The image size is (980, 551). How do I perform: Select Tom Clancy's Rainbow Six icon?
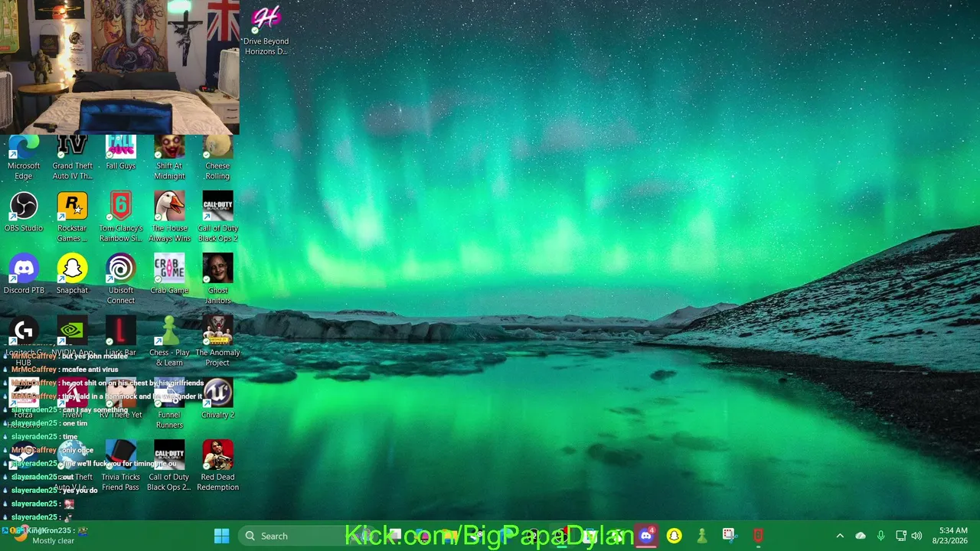[120, 217]
